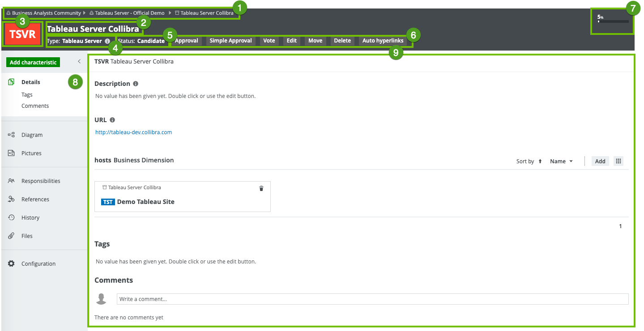Click the Simple Approval workflow button
Viewport: 644px width, 331px height.
230,41
